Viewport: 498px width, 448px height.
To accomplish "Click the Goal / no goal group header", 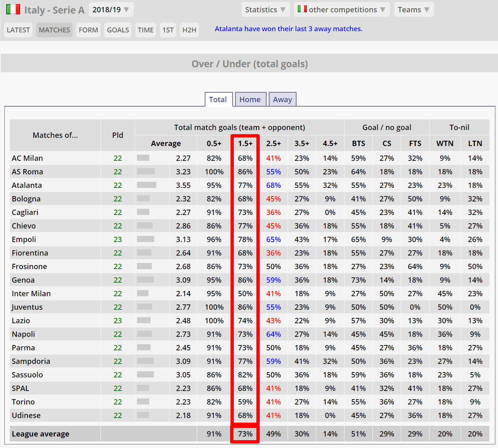I will tap(387, 127).
